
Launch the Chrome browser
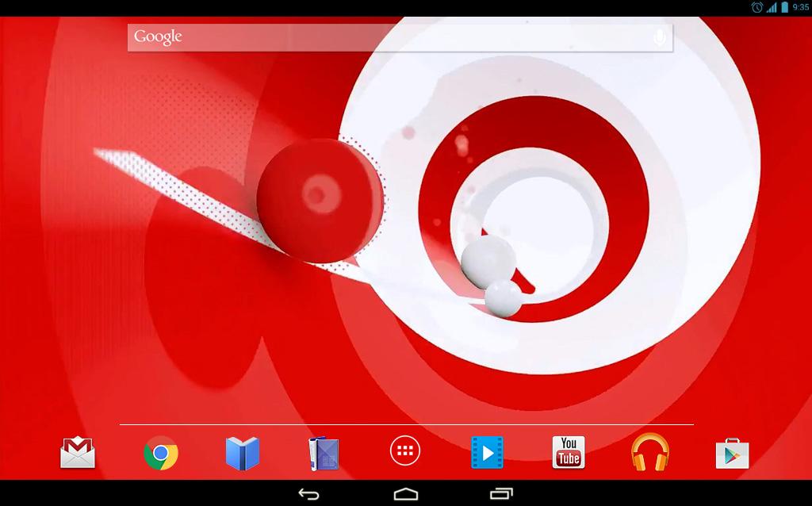pos(161,453)
